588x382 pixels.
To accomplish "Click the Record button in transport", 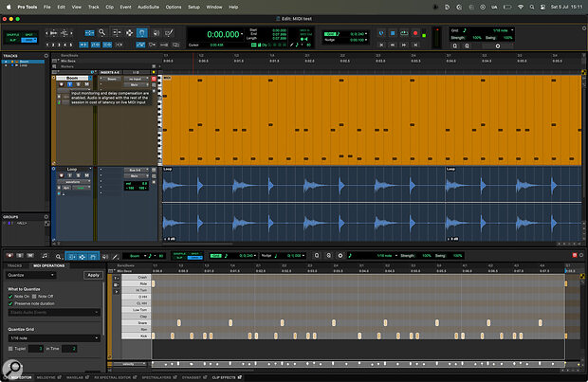I will click(415, 33).
